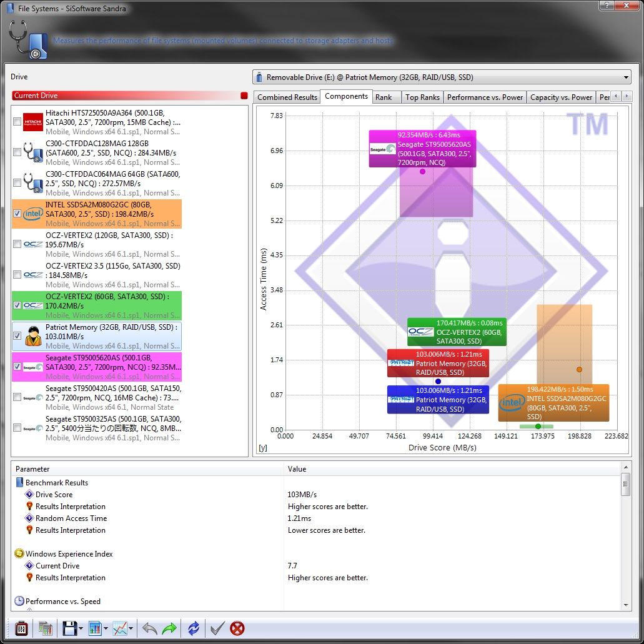Click the results list scroll down arrow
Viewport: 644px width, 644px height.
click(x=625, y=605)
